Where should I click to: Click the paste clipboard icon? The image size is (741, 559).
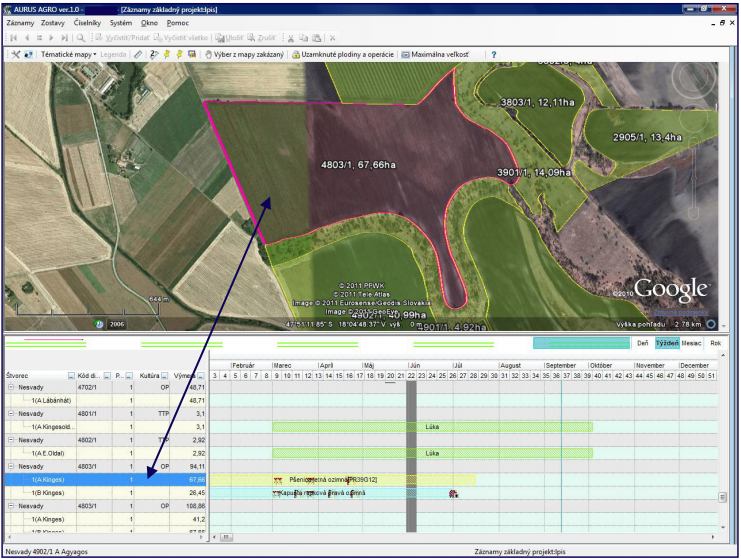[317, 38]
